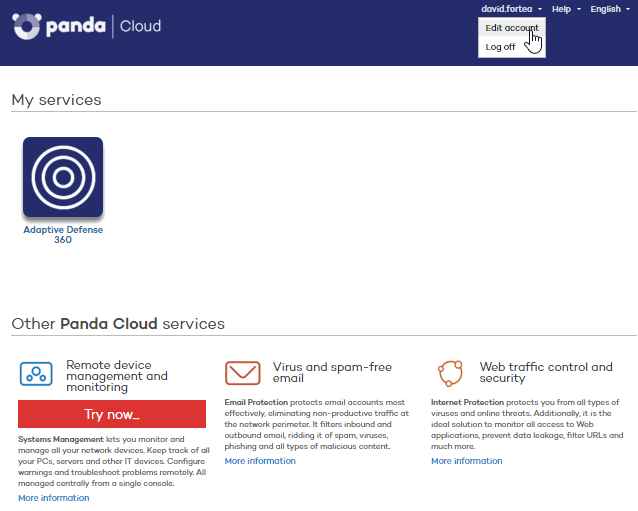Screen dimensions: 638x511
Task: Open More information for Internet Protection
Action: coord(466,461)
